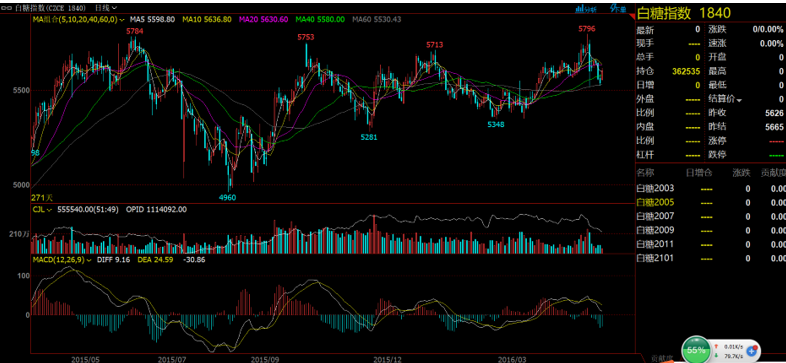Click the green 55% memory ball widget

[x=696, y=349]
